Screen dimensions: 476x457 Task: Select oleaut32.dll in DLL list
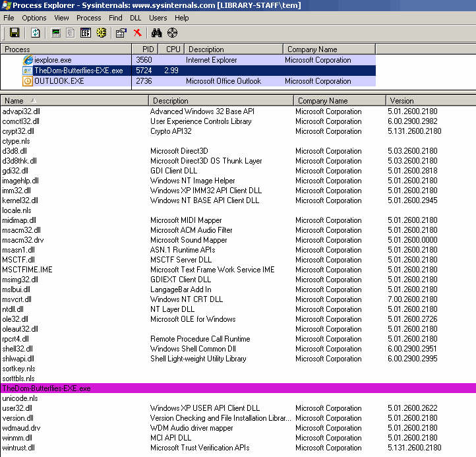click(20, 329)
